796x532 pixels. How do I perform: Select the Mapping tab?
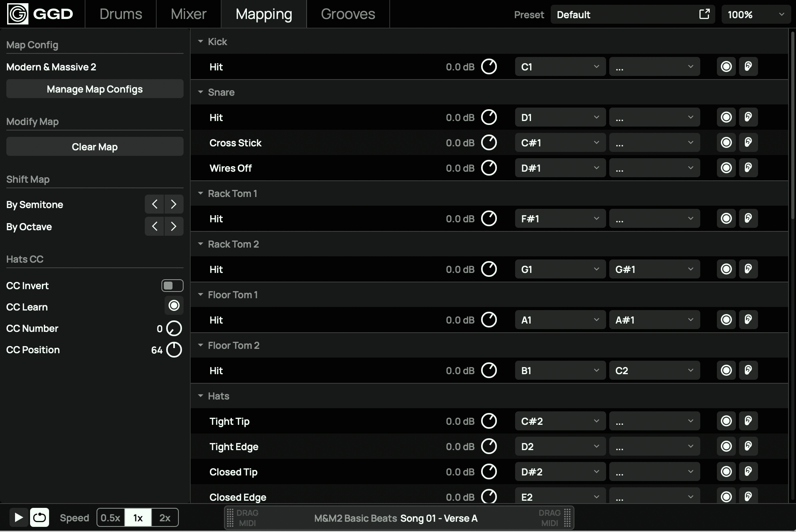[x=264, y=14]
